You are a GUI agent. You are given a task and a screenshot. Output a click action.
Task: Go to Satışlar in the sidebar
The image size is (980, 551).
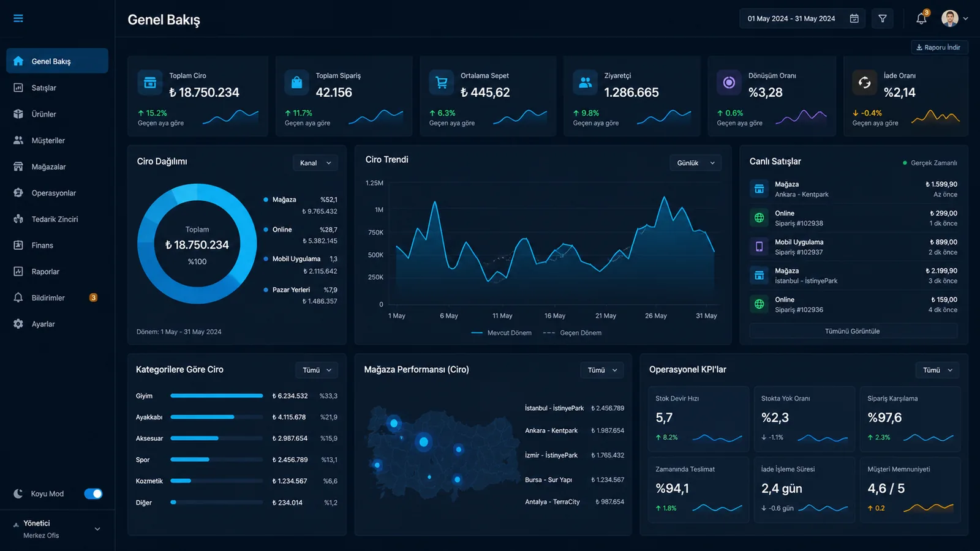[57, 88]
